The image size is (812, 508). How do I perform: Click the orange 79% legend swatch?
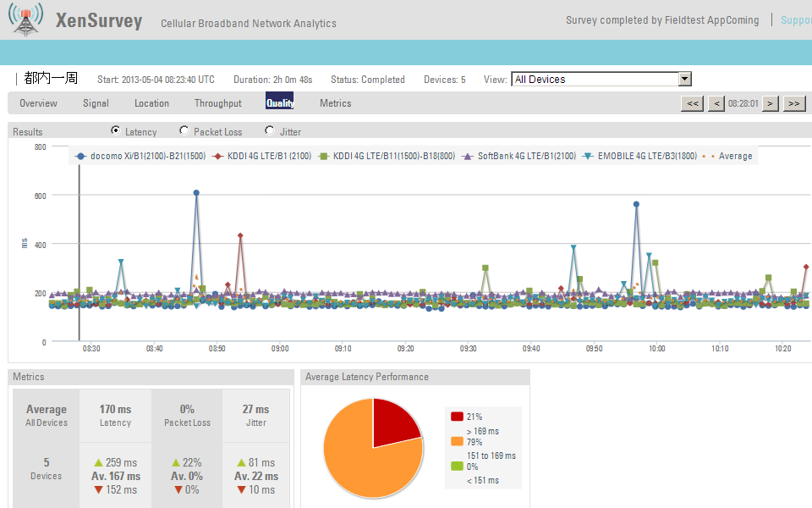[457, 442]
